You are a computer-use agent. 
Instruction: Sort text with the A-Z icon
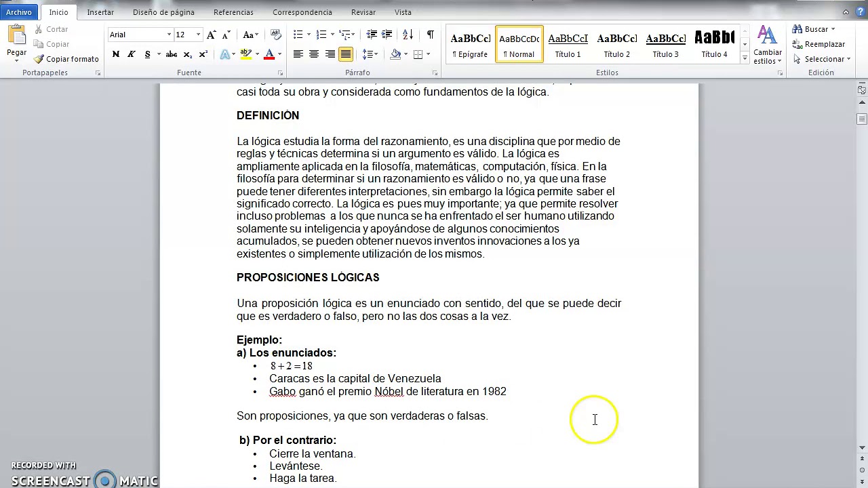coord(408,35)
